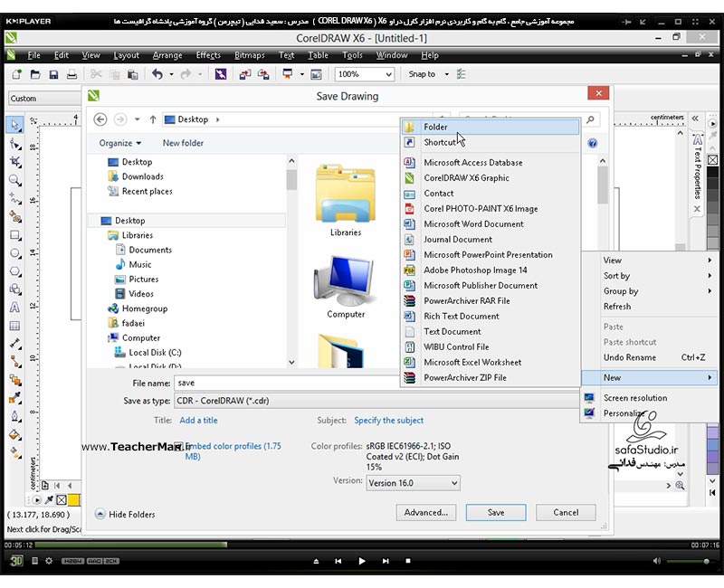Choose PowerArchiver ZIP File in New submenu
This screenshot has width=724, height=588.
[x=491, y=378]
